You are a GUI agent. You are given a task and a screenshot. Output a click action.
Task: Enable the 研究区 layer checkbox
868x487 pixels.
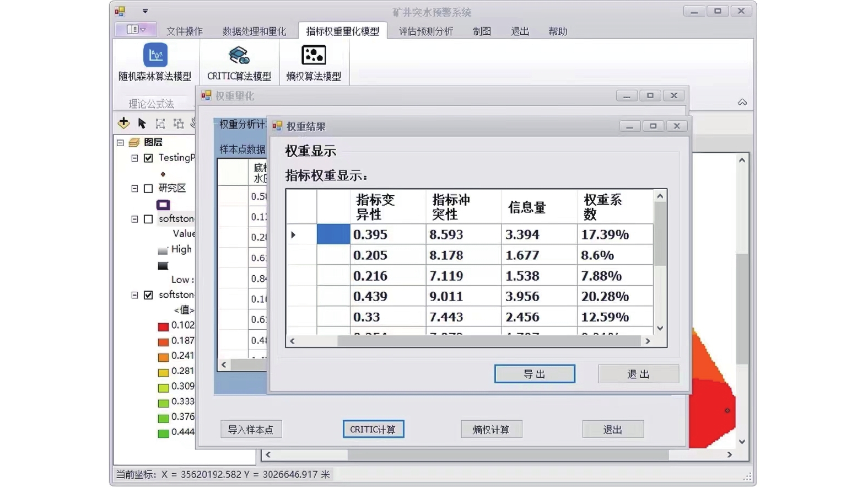point(148,189)
